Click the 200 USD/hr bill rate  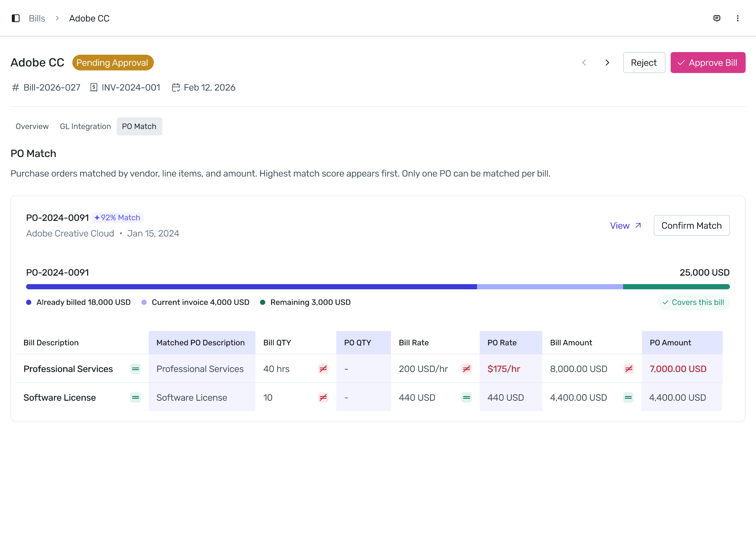click(423, 369)
